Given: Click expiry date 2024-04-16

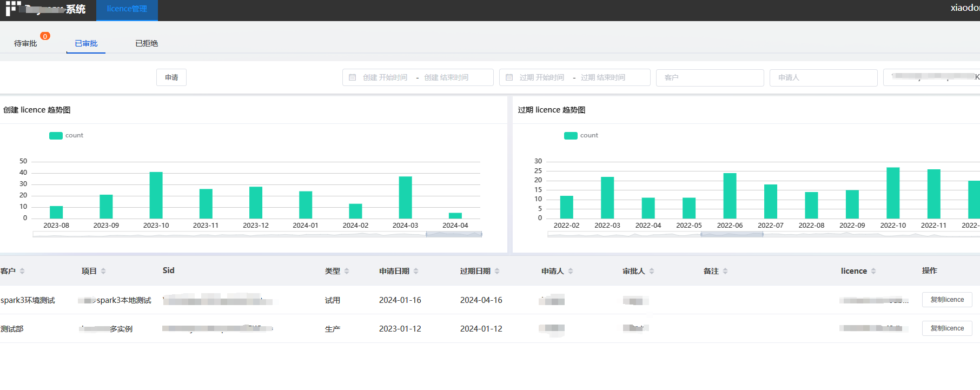Looking at the screenshot, I should point(481,300).
